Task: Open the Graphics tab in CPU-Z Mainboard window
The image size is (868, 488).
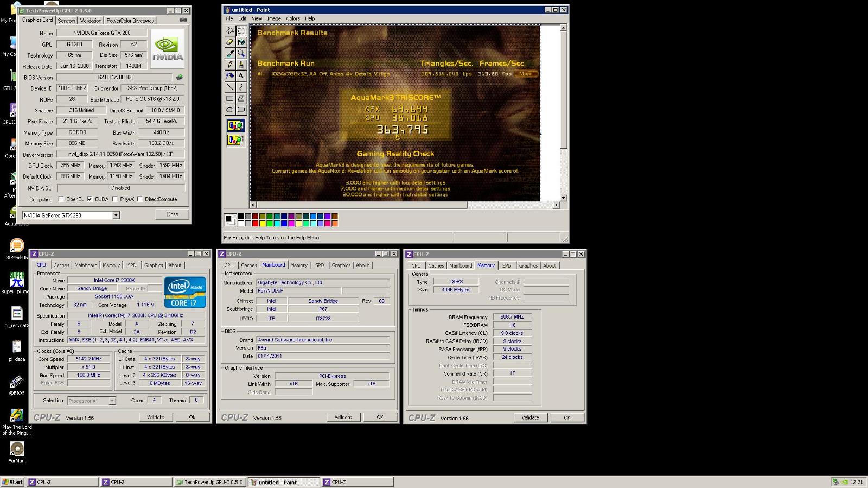Action: pos(341,265)
